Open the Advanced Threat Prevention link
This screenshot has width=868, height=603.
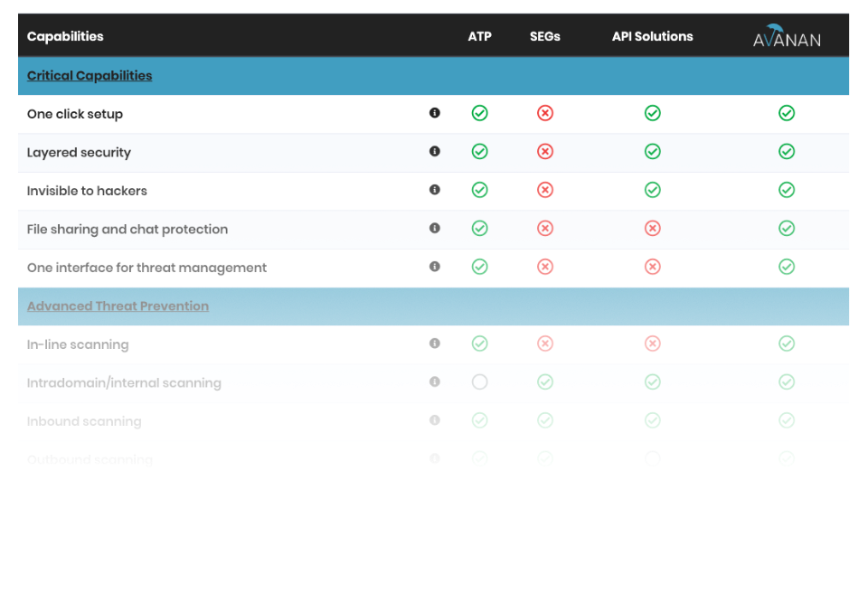118,306
